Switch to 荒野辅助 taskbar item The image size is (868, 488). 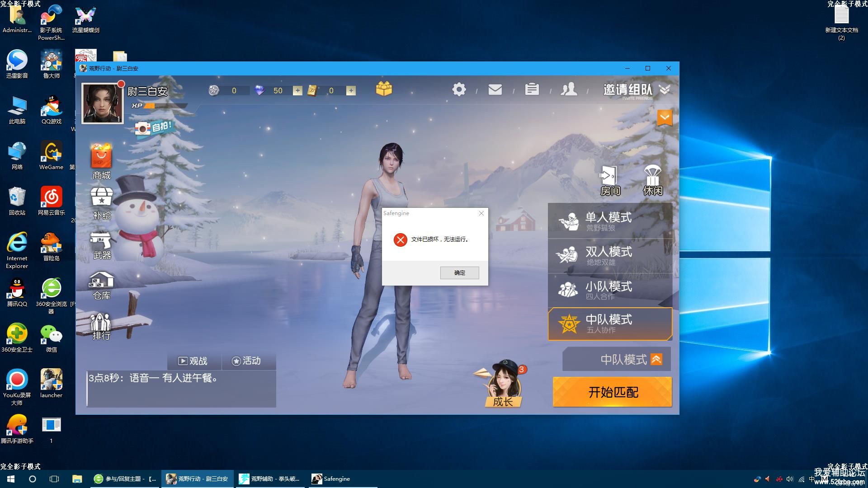click(270, 479)
